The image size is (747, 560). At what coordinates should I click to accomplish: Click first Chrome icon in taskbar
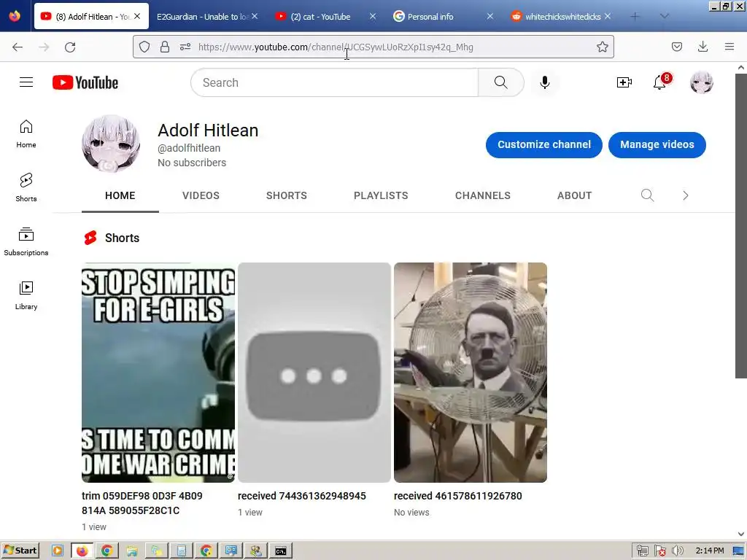107,551
